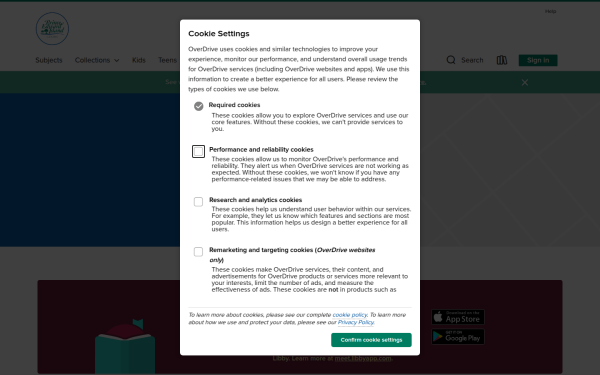Click the library logo in the header

52,29
